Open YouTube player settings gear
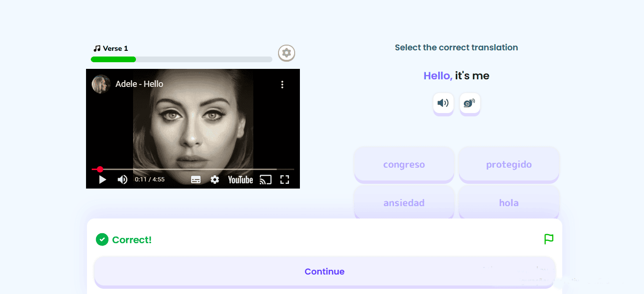The height and width of the screenshot is (294, 644). click(x=215, y=180)
